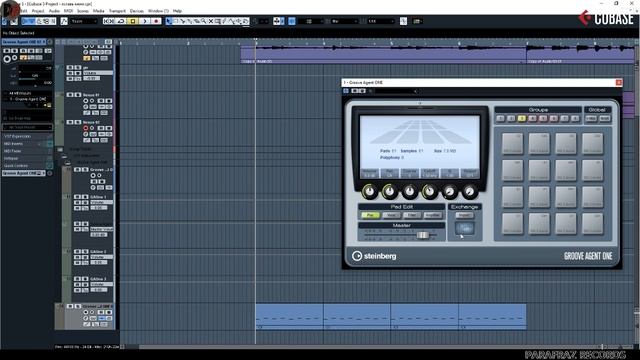This screenshot has height=360, width=640.
Task: Click the Stop transport button
Action: 133,21
